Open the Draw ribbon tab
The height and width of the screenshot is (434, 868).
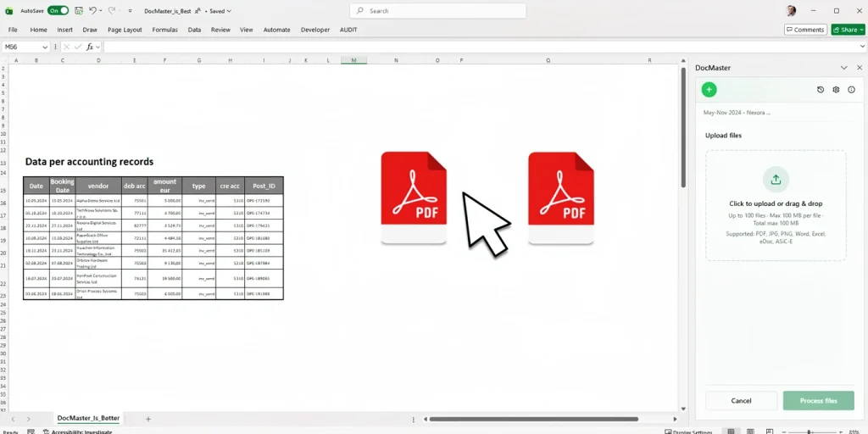pos(90,30)
